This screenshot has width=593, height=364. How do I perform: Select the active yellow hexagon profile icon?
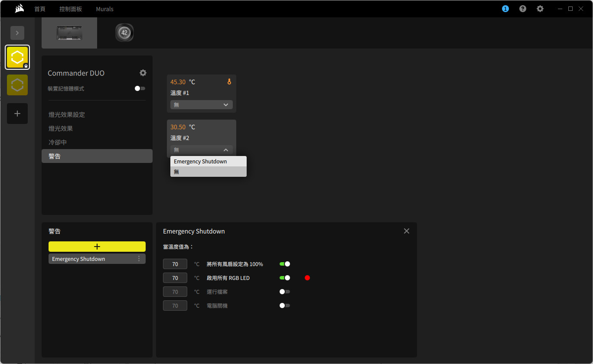click(17, 57)
